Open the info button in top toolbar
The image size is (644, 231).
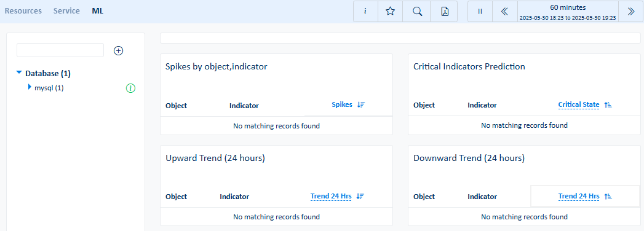pos(365,12)
